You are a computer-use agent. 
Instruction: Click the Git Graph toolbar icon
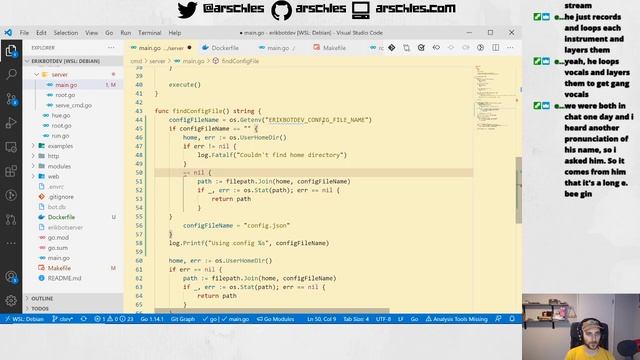[391, 48]
